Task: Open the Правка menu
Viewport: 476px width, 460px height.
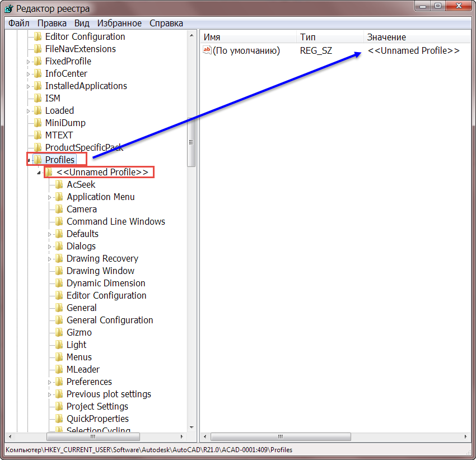Action: pyautogui.click(x=52, y=24)
